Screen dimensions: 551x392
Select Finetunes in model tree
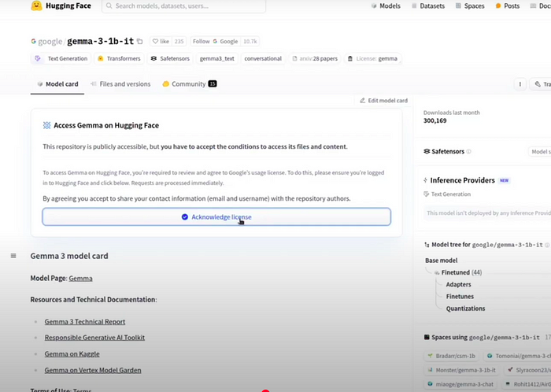(x=460, y=296)
